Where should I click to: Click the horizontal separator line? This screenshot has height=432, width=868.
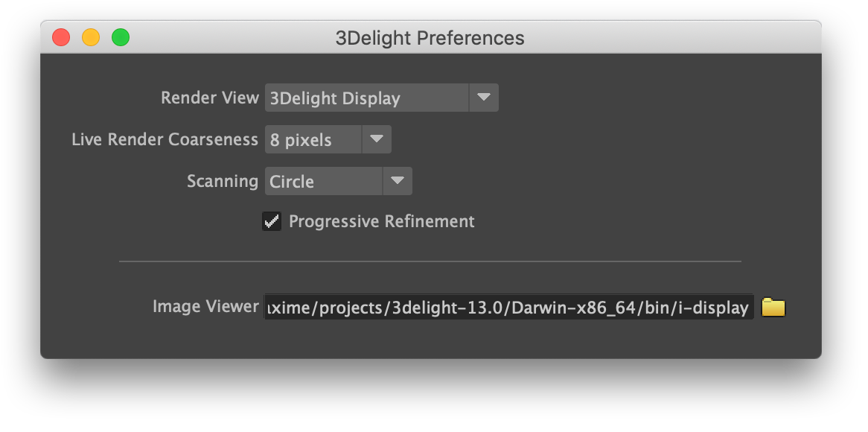point(430,261)
